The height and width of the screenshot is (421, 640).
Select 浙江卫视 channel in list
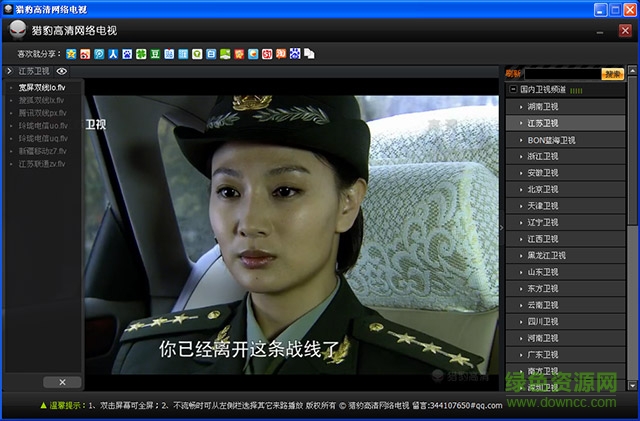(543, 156)
